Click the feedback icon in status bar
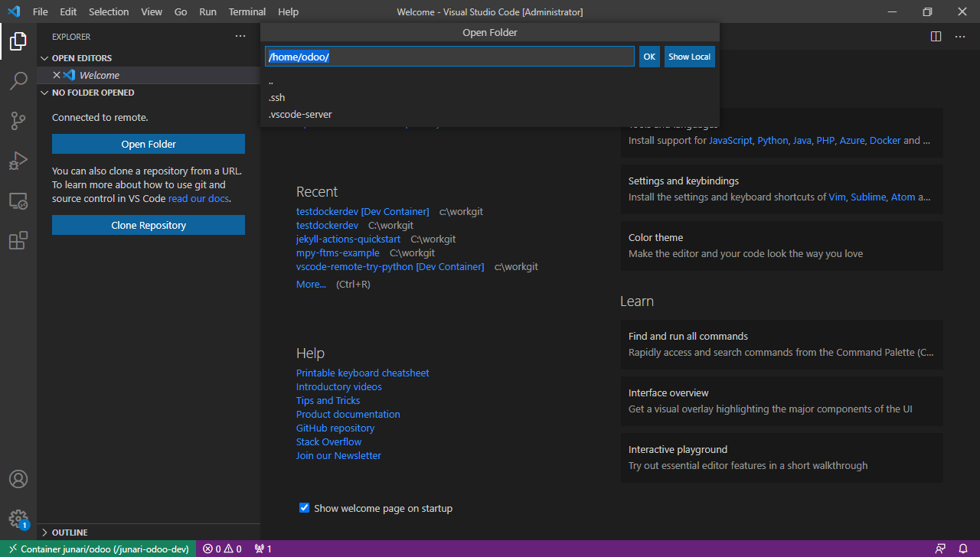The width and height of the screenshot is (980, 557). point(940,549)
